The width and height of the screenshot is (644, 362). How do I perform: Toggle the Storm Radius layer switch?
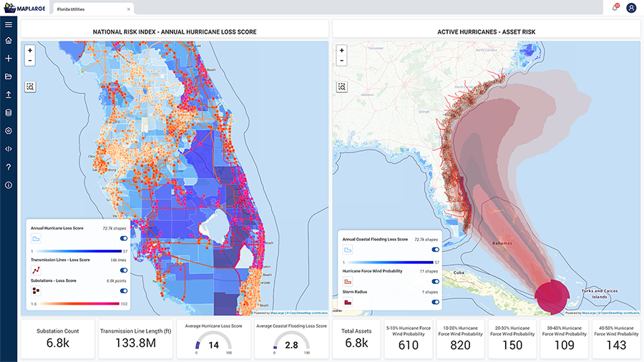435,302
